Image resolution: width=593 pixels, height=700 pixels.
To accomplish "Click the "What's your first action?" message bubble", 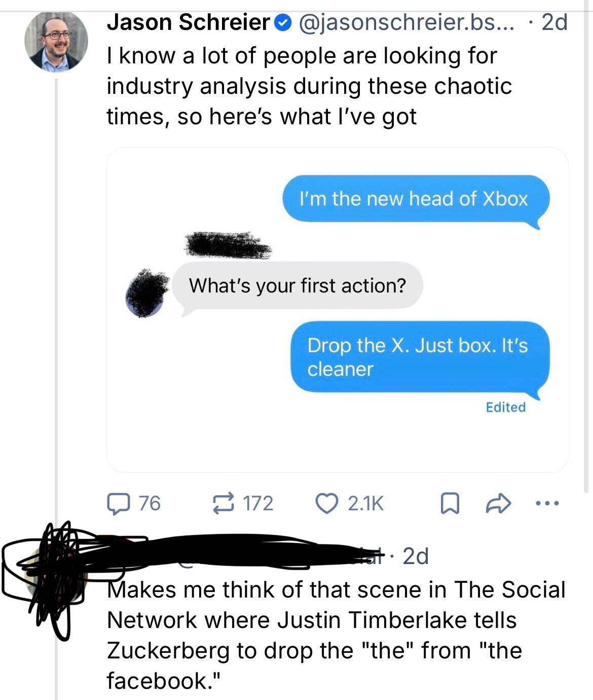I will click(298, 286).
